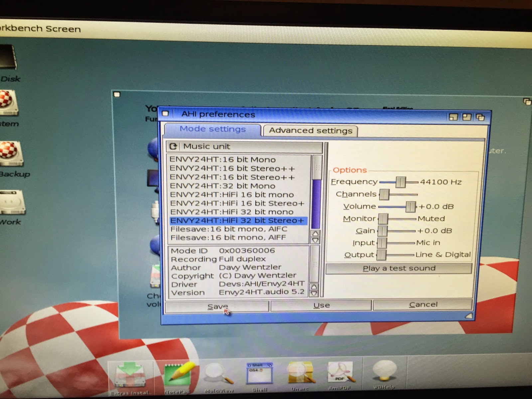This screenshot has width=532, height=399.
Task: Select Filesave:16 bit mono, AIFF mode
Action: (x=228, y=238)
